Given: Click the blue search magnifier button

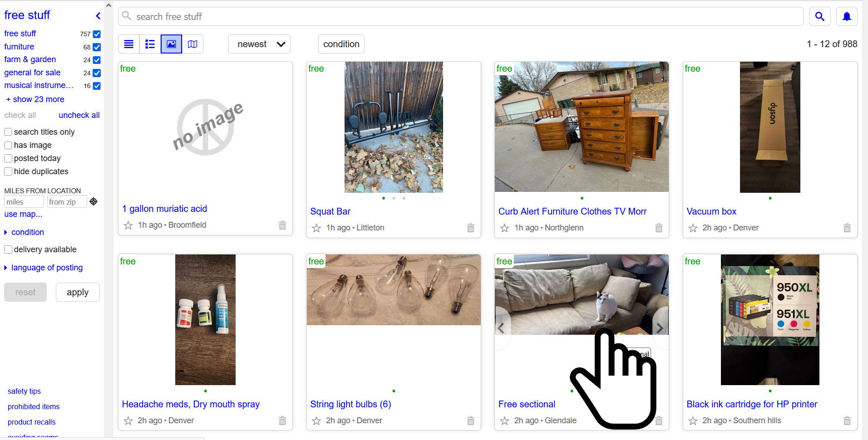Looking at the screenshot, I should (x=819, y=17).
